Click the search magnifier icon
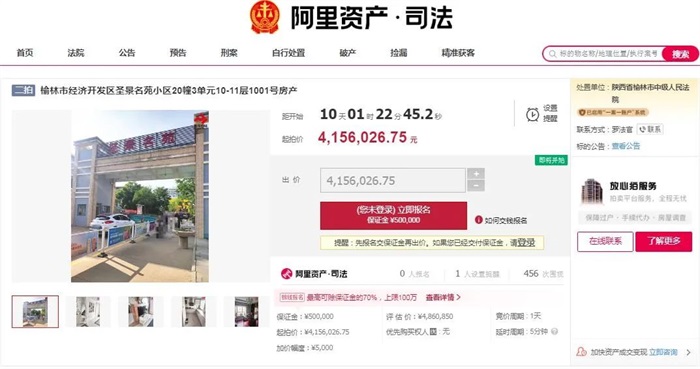The image size is (700, 369). click(x=552, y=54)
